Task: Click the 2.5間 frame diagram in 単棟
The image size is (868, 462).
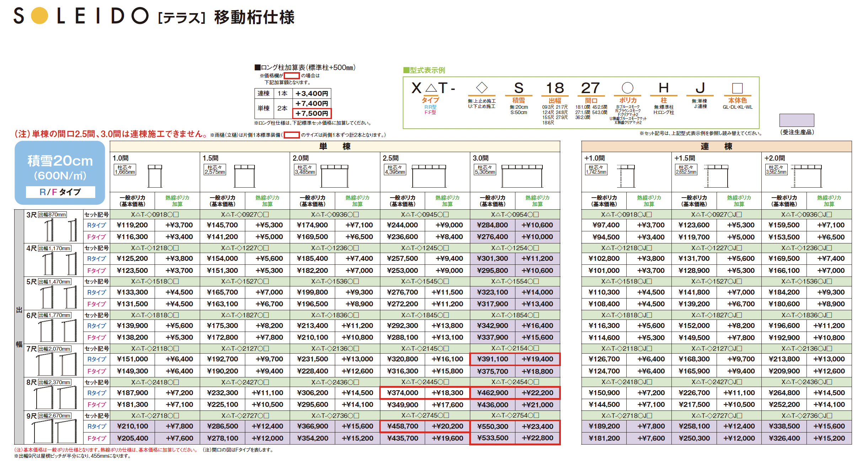Action: pos(429,176)
